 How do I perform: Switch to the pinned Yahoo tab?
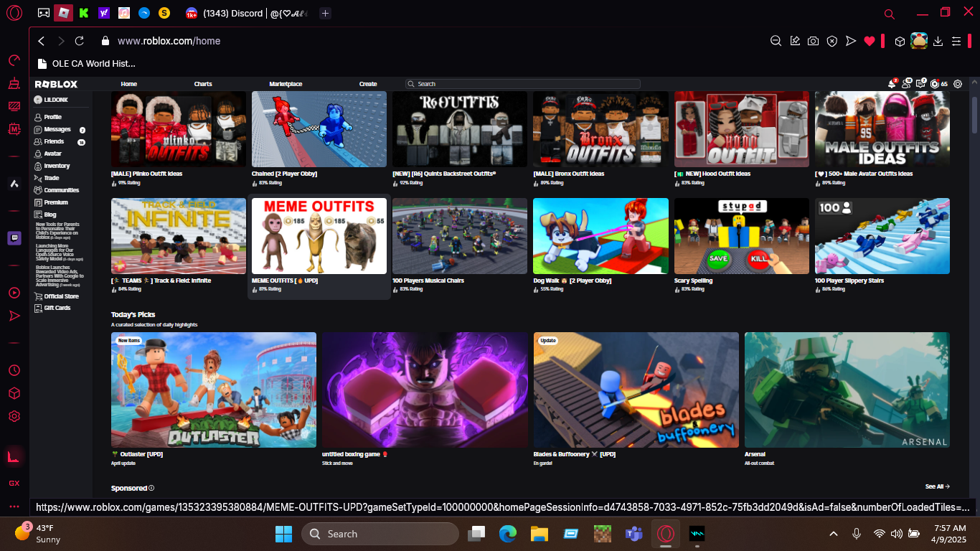pos(104,13)
